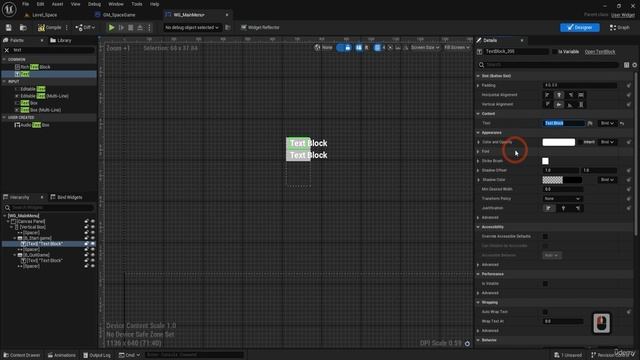Image resolution: width=640 pixels, height=360 pixels.
Task: Compile the widget blueprint
Action: [49, 28]
